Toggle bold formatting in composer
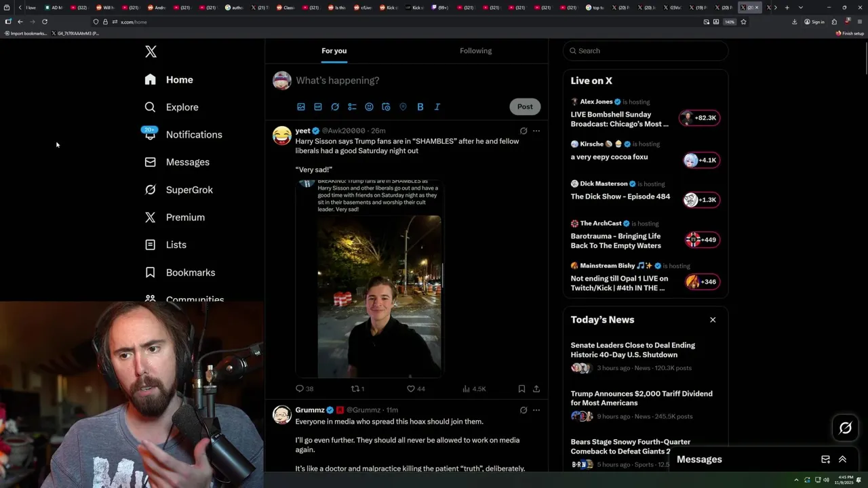 tap(420, 106)
